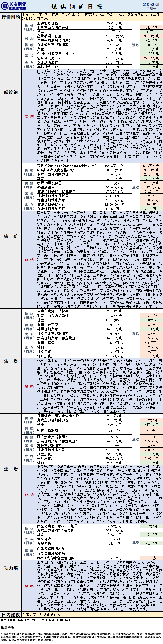This screenshot has height=644, width=163.
Task: Select 电炉平均利润（周度）row label
Action: click(x=54, y=41)
